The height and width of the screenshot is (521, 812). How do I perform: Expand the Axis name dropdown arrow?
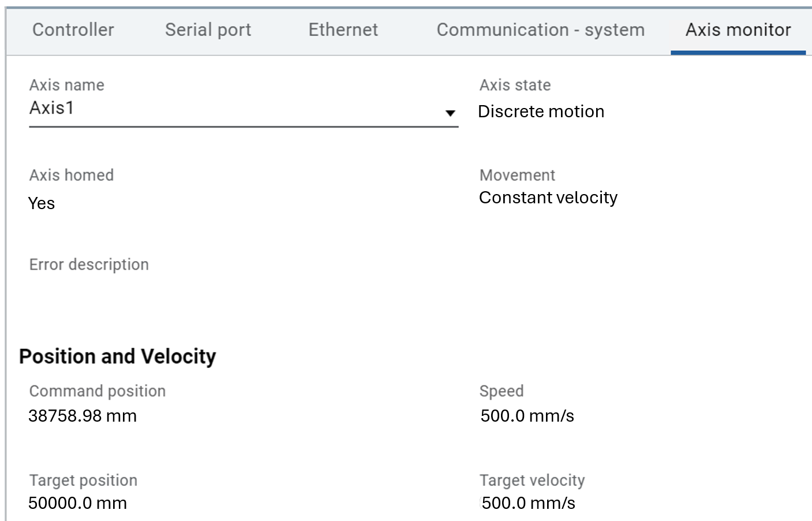click(450, 113)
